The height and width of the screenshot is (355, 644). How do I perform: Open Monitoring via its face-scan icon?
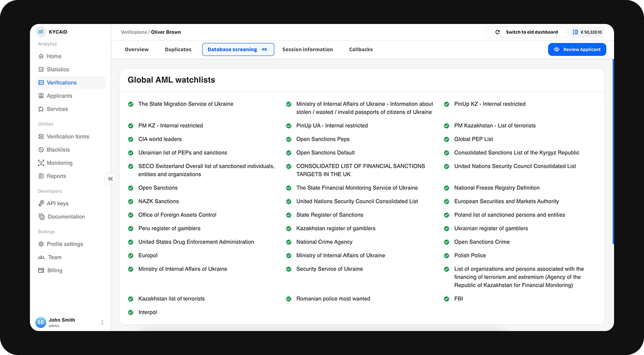pos(41,163)
